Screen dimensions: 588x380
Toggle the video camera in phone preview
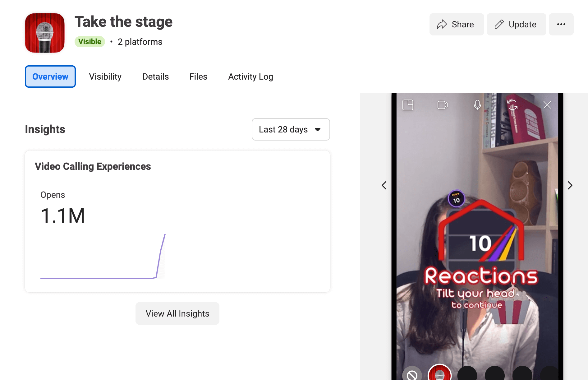(443, 105)
